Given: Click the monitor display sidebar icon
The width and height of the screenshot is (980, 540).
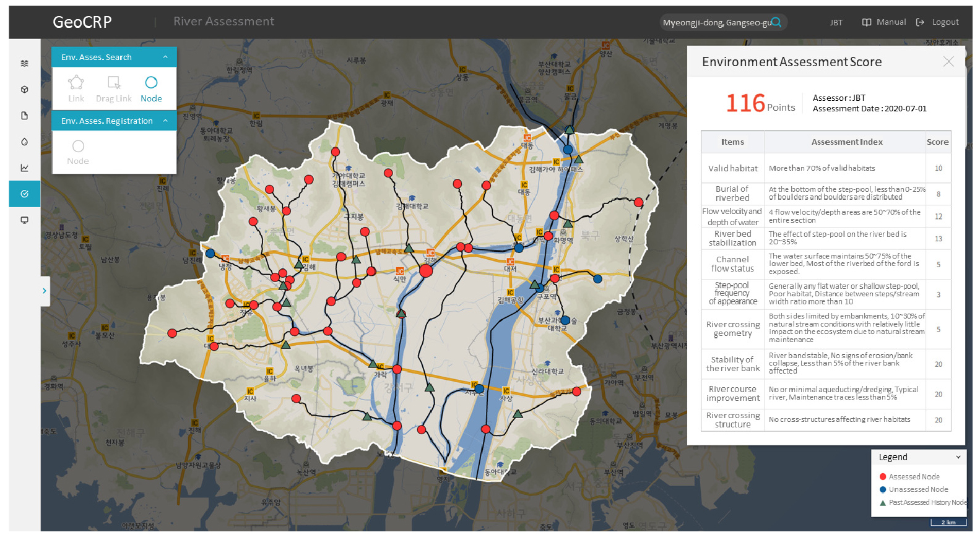Looking at the screenshot, I should [25, 220].
